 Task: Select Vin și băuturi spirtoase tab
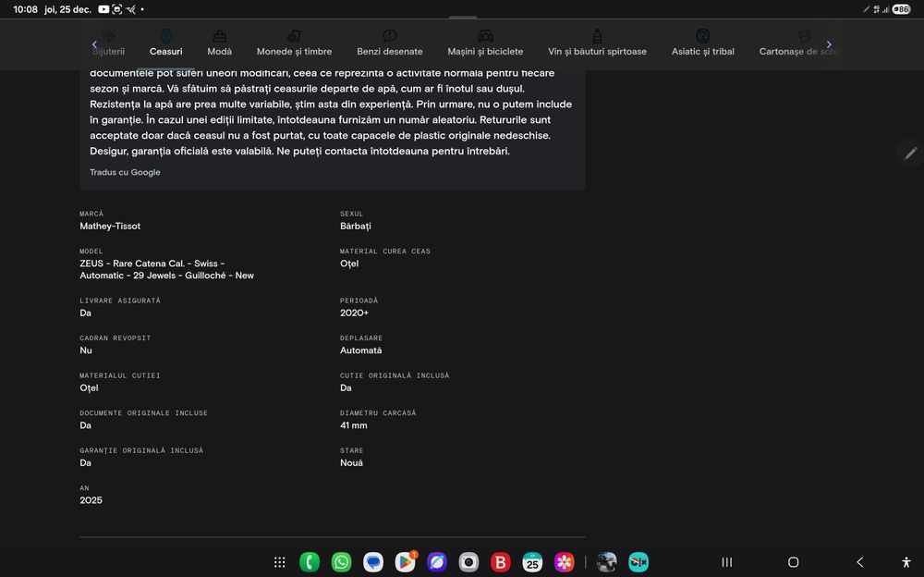pyautogui.click(x=597, y=43)
